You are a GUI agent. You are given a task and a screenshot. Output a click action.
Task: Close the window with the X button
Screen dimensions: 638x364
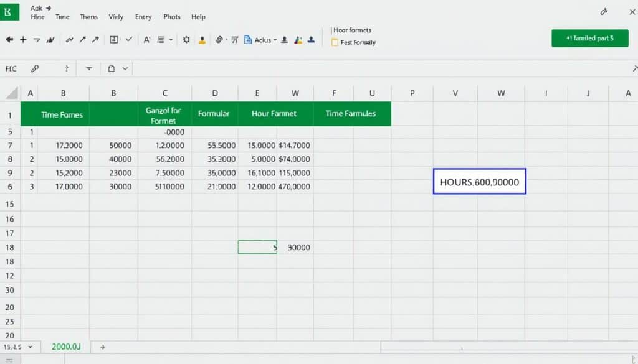pos(632,12)
